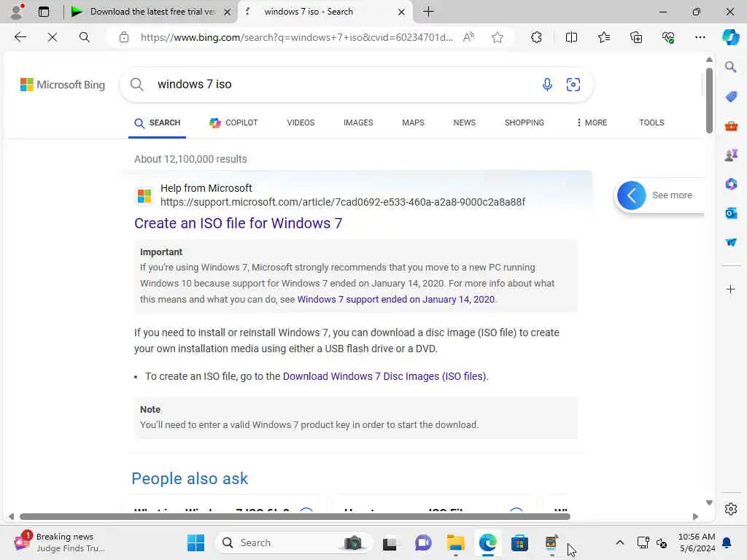Viewport: 747px width, 560px height.
Task: Open Browser essentials heart icon
Action: coord(668,37)
